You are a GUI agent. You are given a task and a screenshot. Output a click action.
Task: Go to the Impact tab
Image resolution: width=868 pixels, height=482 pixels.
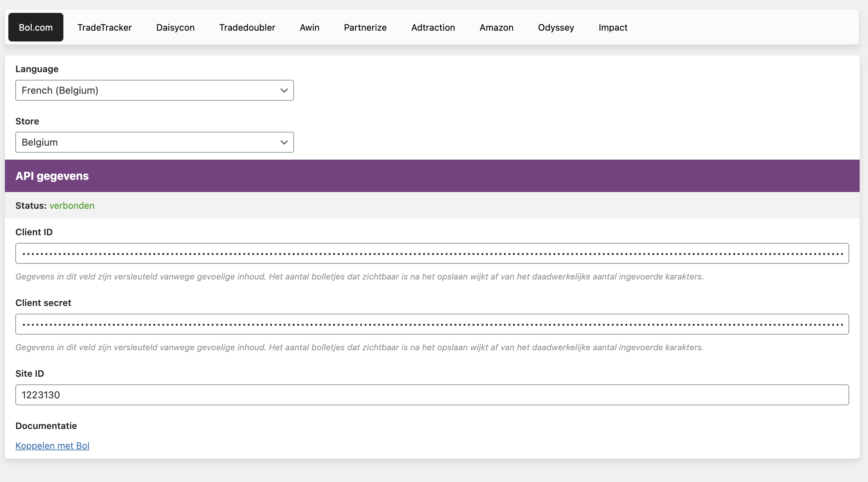(x=613, y=27)
